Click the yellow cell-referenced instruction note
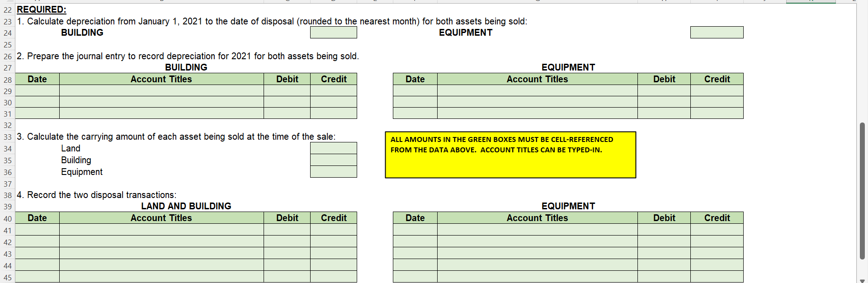Image resolution: width=868 pixels, height=283 pixels. 510,155
